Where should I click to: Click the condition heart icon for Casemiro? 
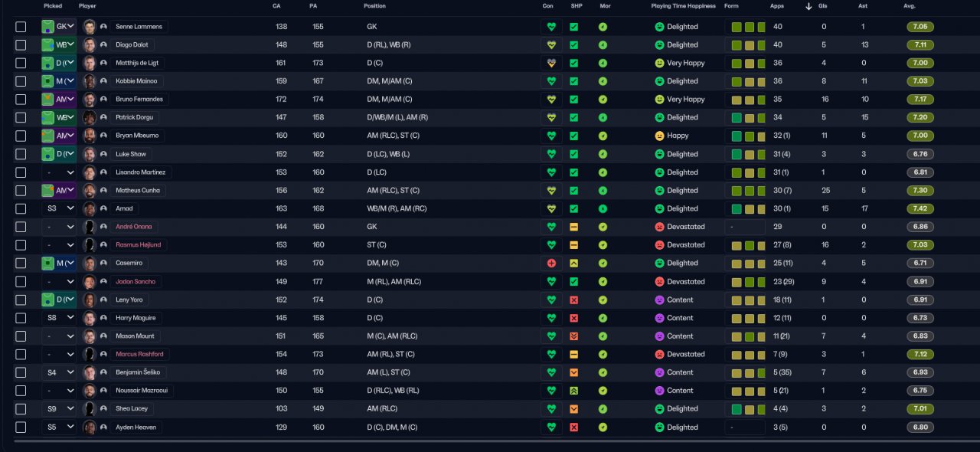pos(551,263)
